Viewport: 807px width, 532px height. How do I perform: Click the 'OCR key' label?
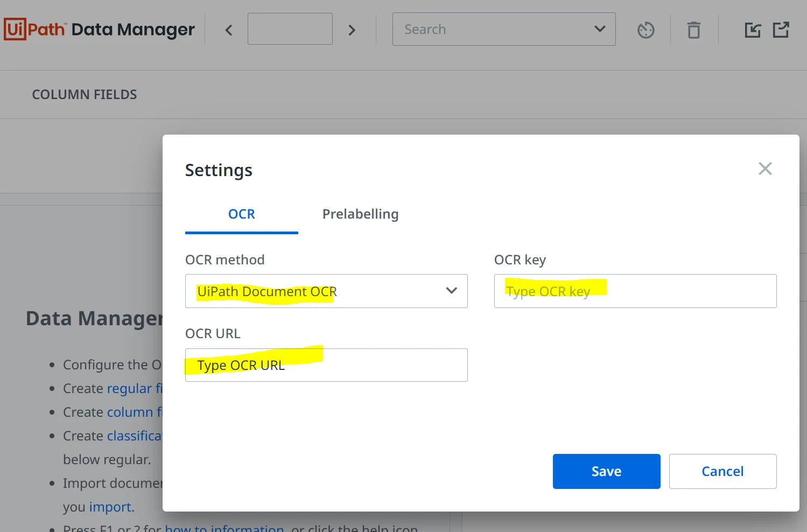click(x=520, y=260)
